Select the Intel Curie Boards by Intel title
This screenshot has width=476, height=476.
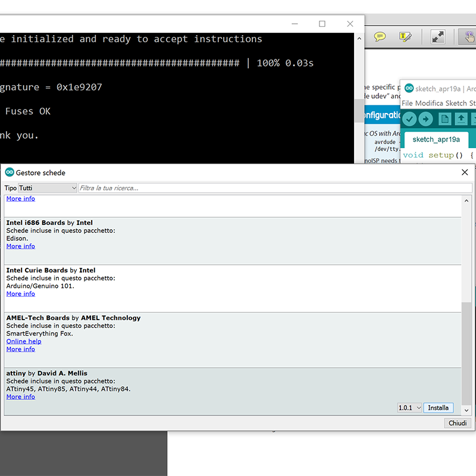coord(51,270)
